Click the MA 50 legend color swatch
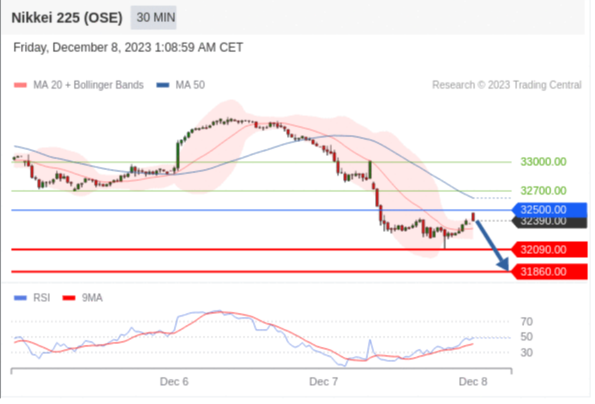The image size is (595, 404). tap(163, 85)
